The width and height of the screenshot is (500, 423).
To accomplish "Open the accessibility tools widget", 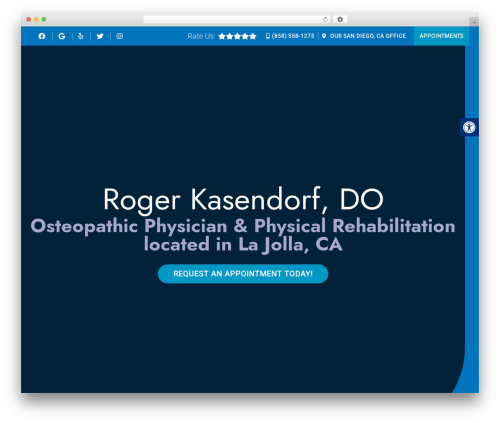I will [x=469, y=127].
